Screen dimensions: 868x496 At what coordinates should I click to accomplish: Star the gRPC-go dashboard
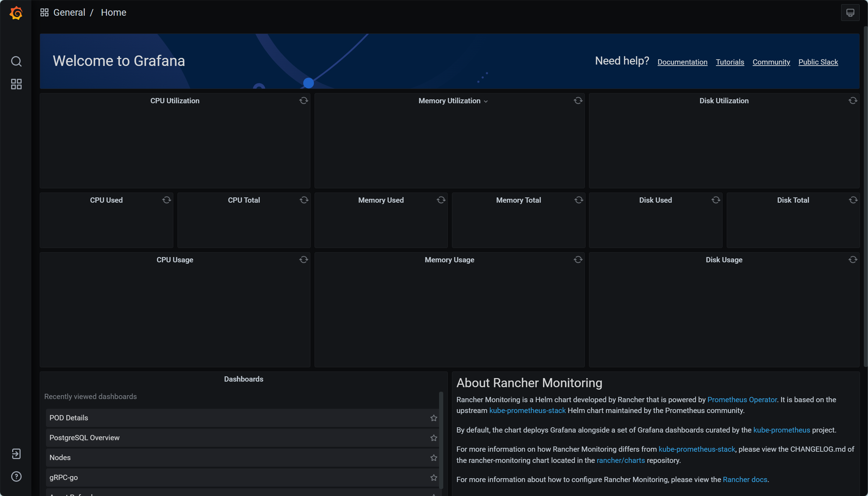coord(433,478)
